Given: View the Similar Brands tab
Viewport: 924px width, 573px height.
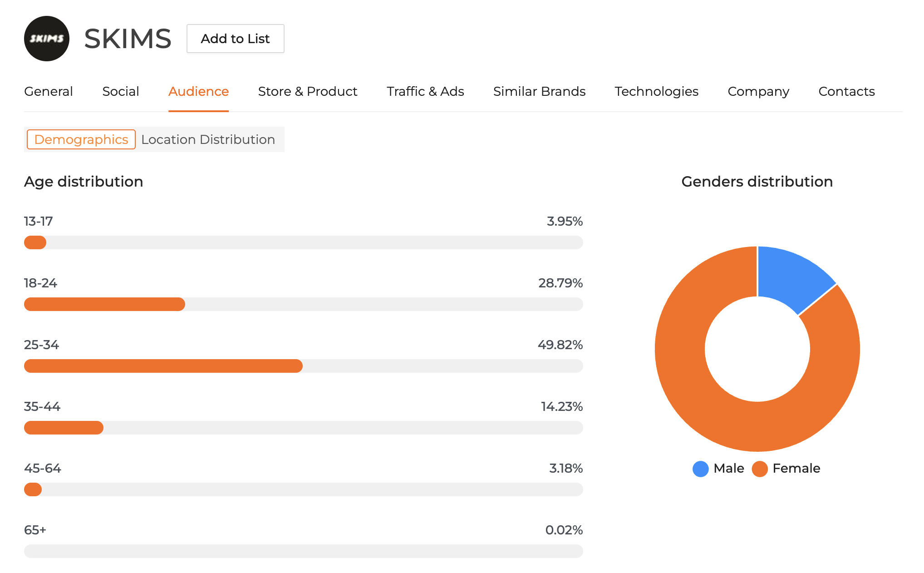Looking at the screenshot, I should point(539,91).
